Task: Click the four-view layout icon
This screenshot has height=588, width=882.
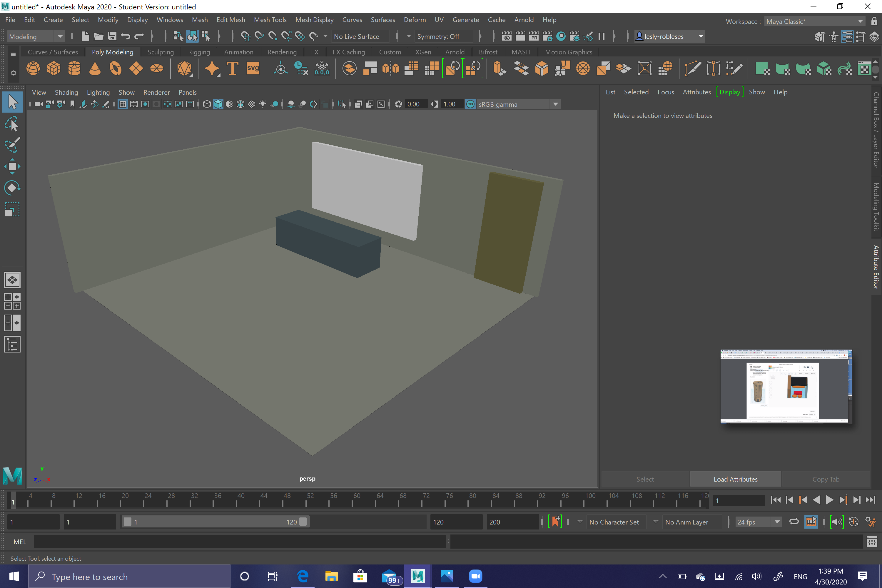Action: click(12, 301)
